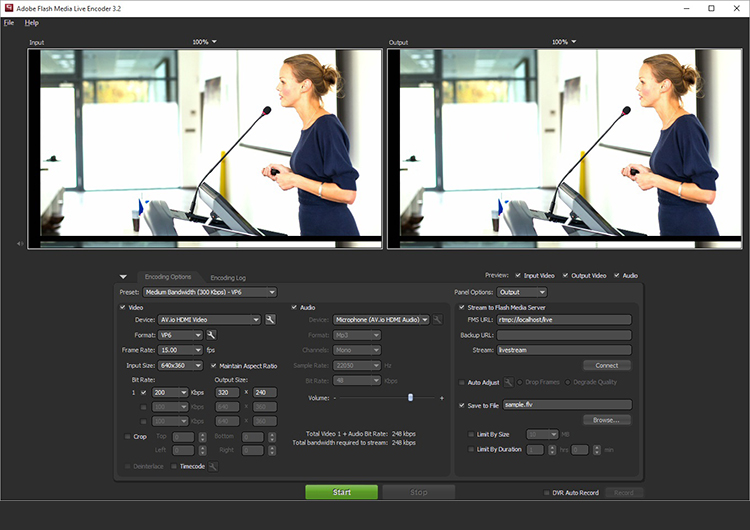Image resolution: width=750 pixels, height=530 pixels.
Task: Expand the Frame Rate dropdown
Action: (180, 351)
